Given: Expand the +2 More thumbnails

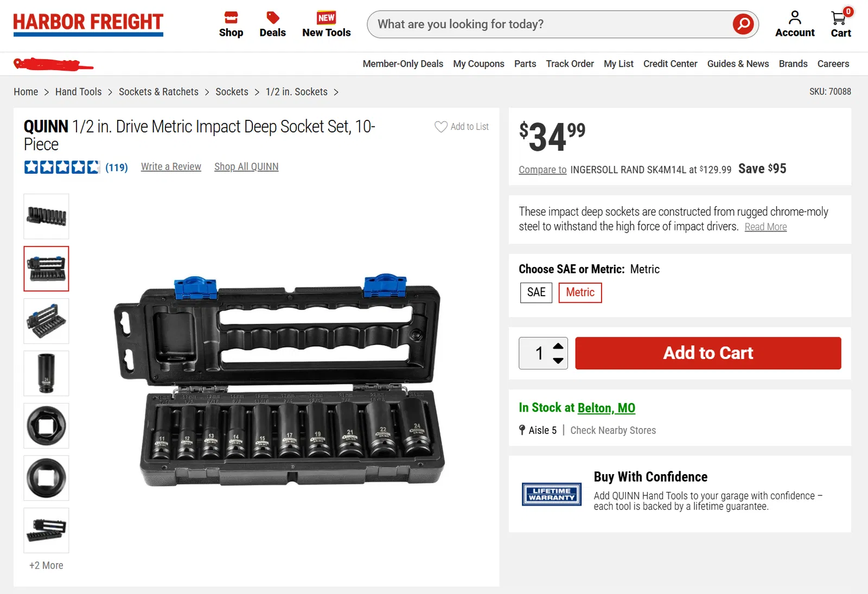Looking at the screenshot, I should click(x=46, y=565).
